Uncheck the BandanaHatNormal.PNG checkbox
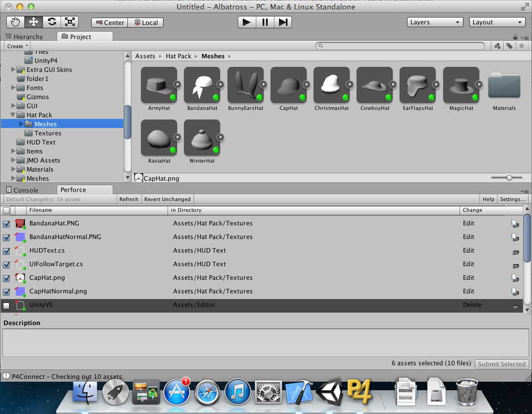The image size is (532, 414). [6, 237]
